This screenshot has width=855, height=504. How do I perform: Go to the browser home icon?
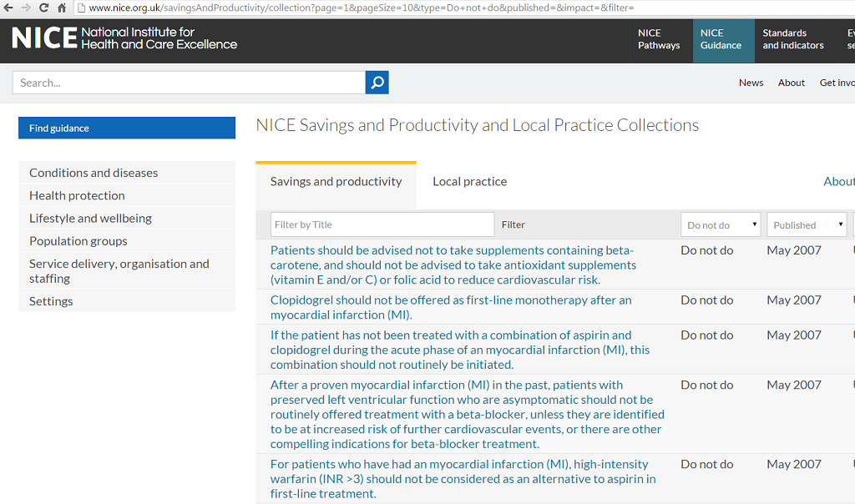[62, 8]
